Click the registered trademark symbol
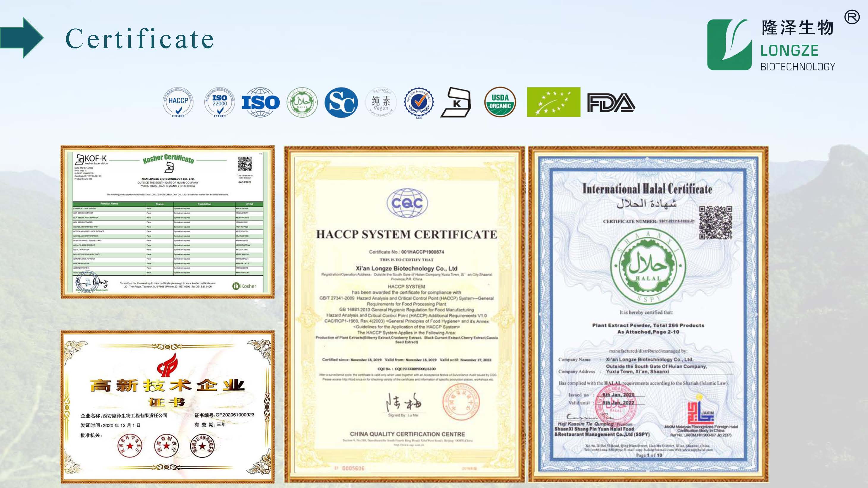Screen dimensions: 868x488 [852, 17]
